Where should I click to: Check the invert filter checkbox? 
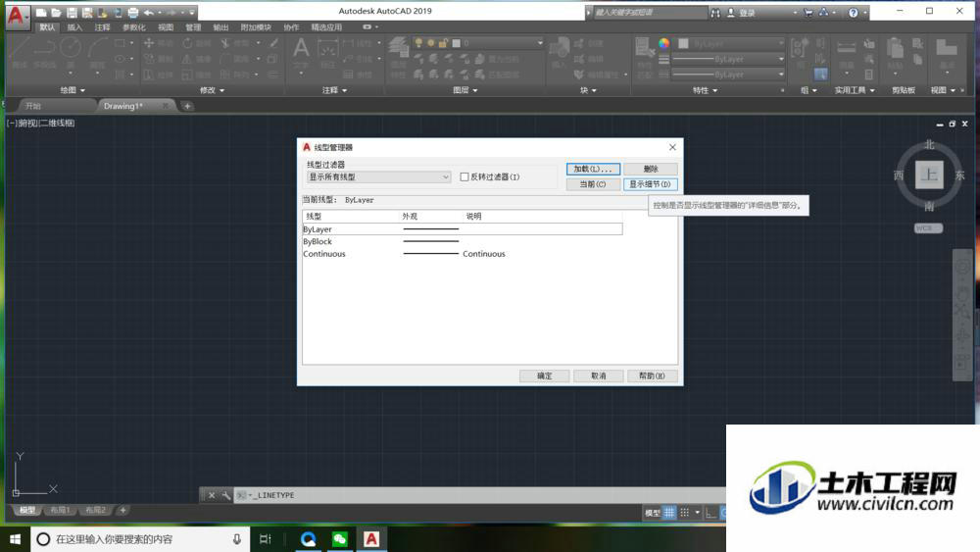click(465, 176)
